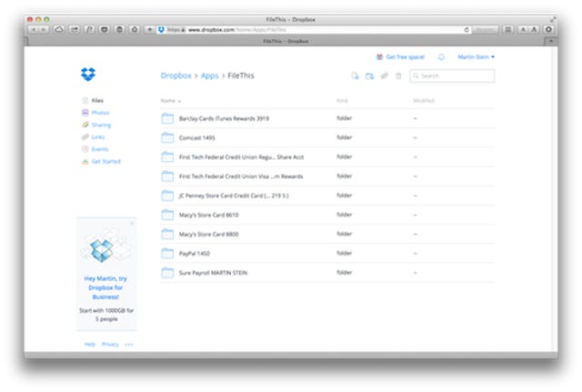Click the Dropbox logo in the sidebar

88,75
